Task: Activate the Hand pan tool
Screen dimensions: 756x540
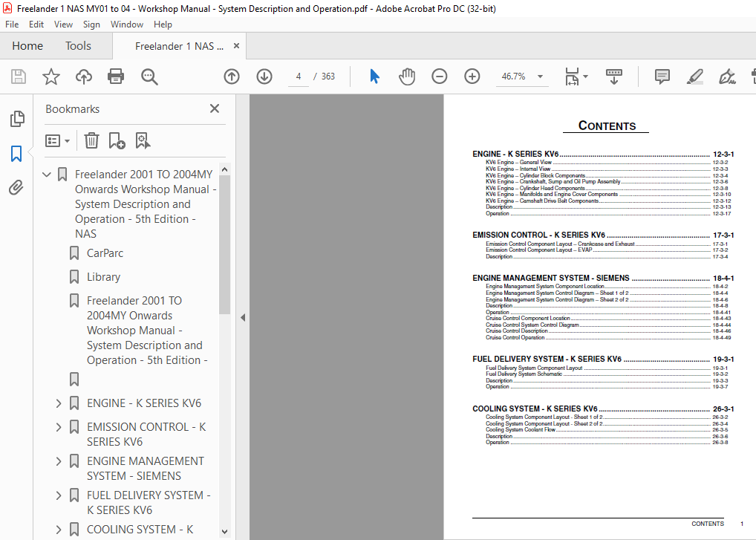Action: click(407, 77)
